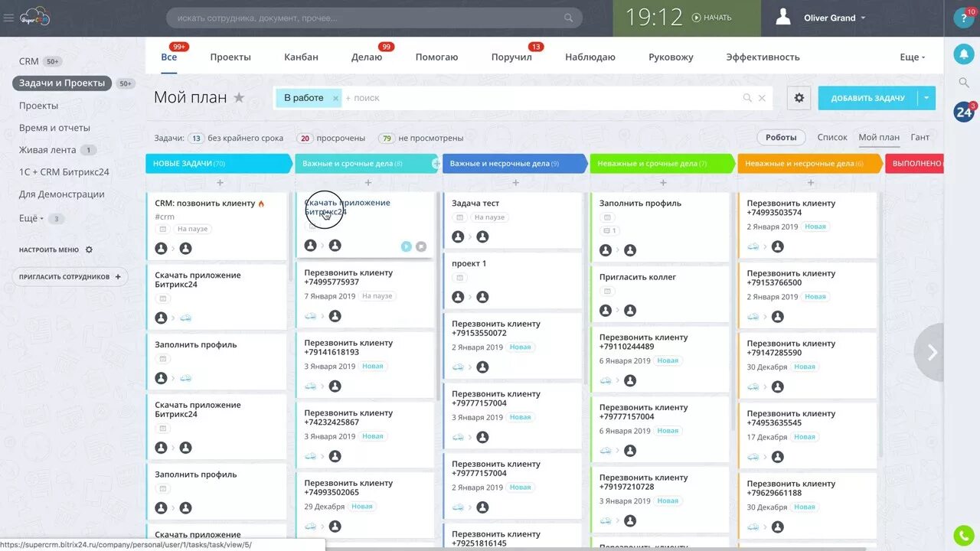Clear filter with X icon
Screen dimensions: 980x551
pyautogui.click(x=762, y=98)
